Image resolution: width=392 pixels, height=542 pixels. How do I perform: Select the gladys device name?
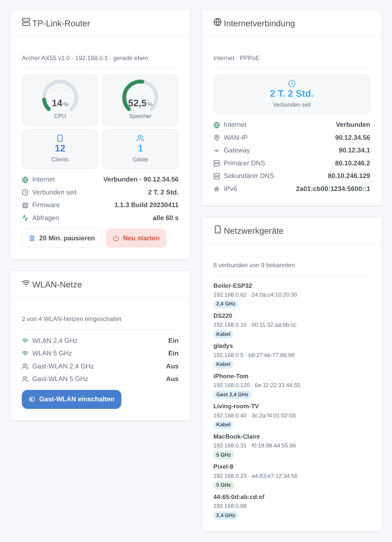click(x=223, y=346)
